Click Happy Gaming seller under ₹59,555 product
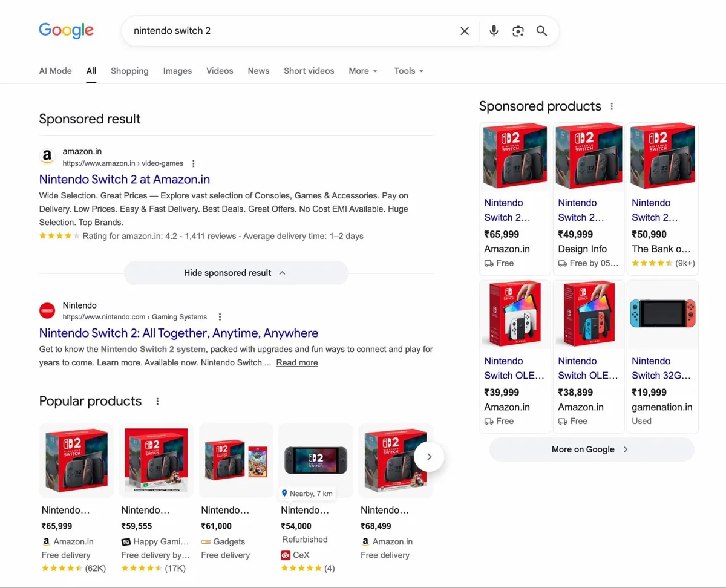 pos(155,542)
